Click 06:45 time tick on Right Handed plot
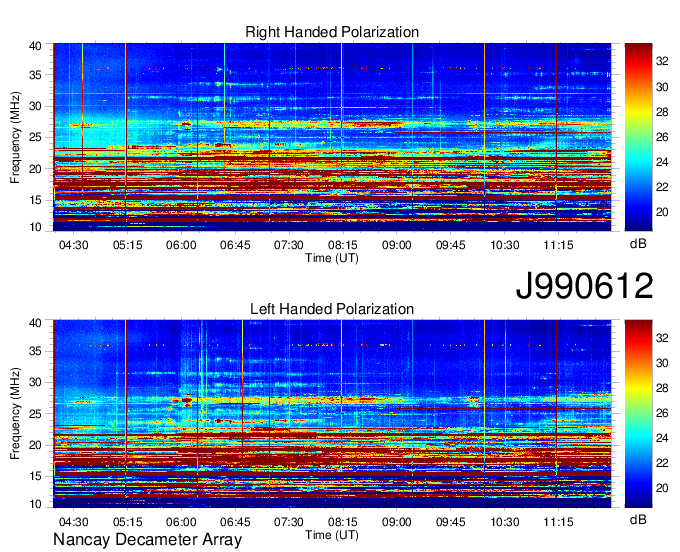Viewport: 680px width, 552px height. [x=235, y=245]
